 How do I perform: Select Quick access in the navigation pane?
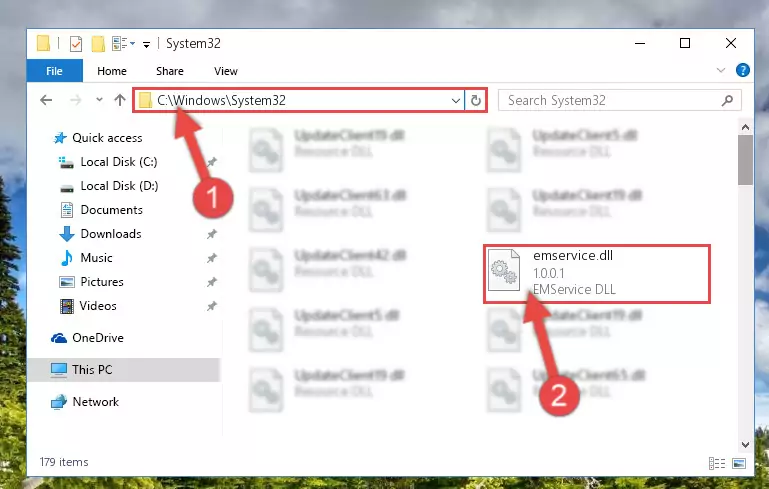[107, 138]
